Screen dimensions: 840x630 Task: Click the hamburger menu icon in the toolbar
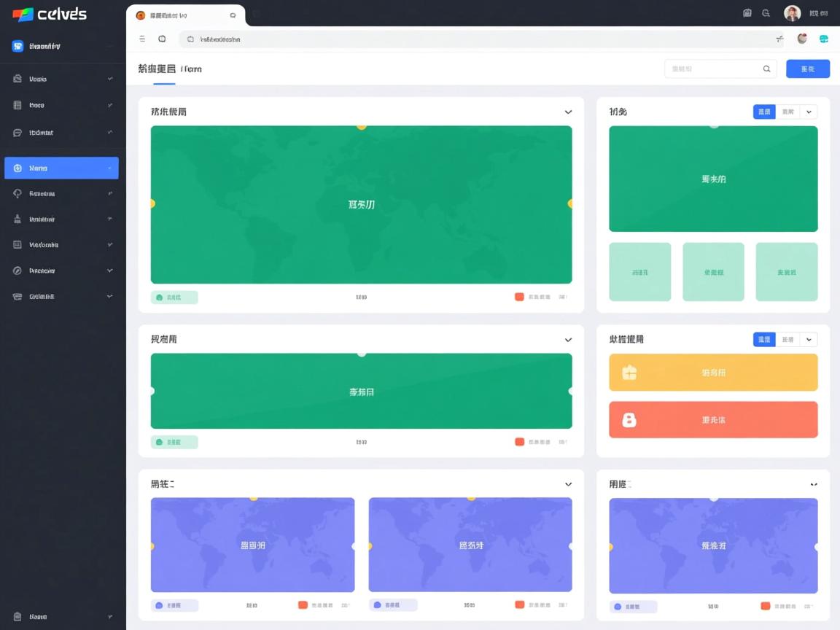tap(142, 39)
